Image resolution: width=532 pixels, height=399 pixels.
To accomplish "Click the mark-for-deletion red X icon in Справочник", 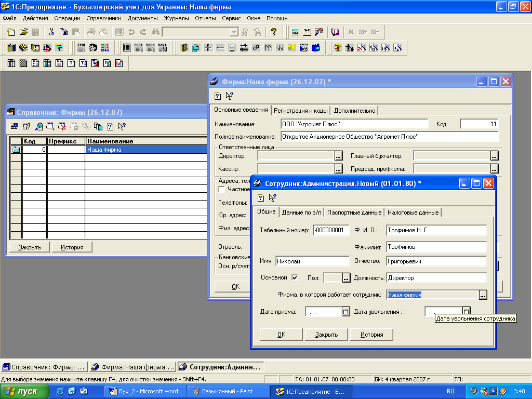I will [x=62, y=126].
